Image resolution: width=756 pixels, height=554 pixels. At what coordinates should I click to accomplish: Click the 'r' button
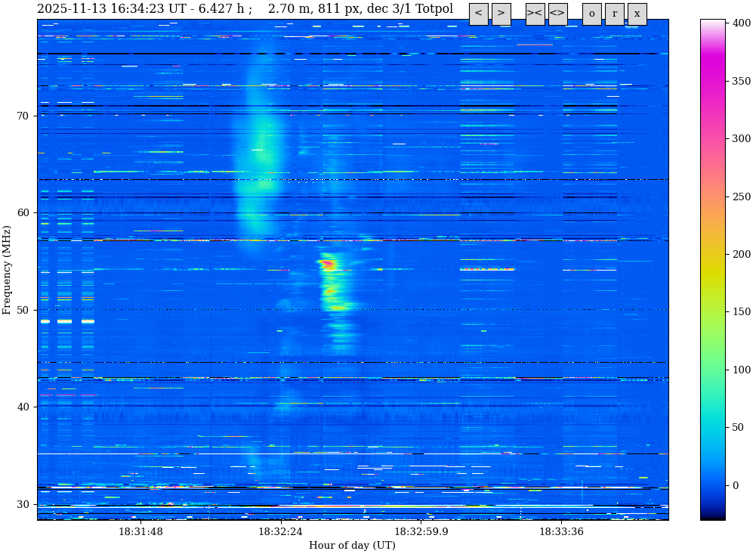coord(614,14)
